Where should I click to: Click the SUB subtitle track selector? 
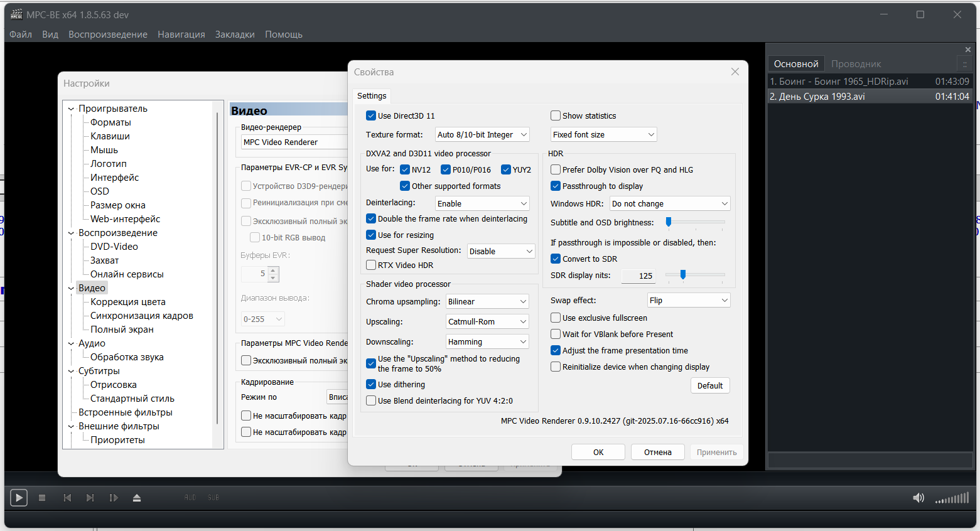(213, 498)
